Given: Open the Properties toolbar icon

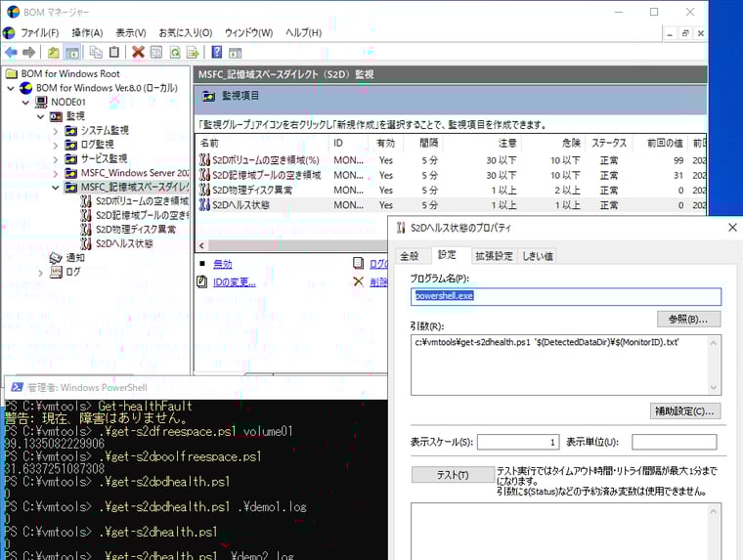Looking at the screenshot, I should click(155, 52).
